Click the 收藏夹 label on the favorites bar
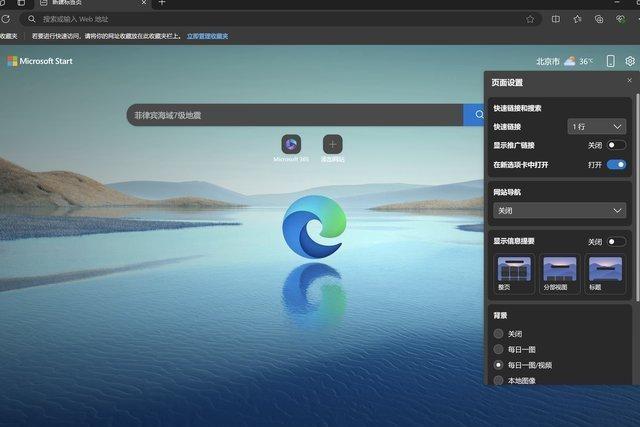The width and height of the screenshot is (640, 427). click(9, 36)
